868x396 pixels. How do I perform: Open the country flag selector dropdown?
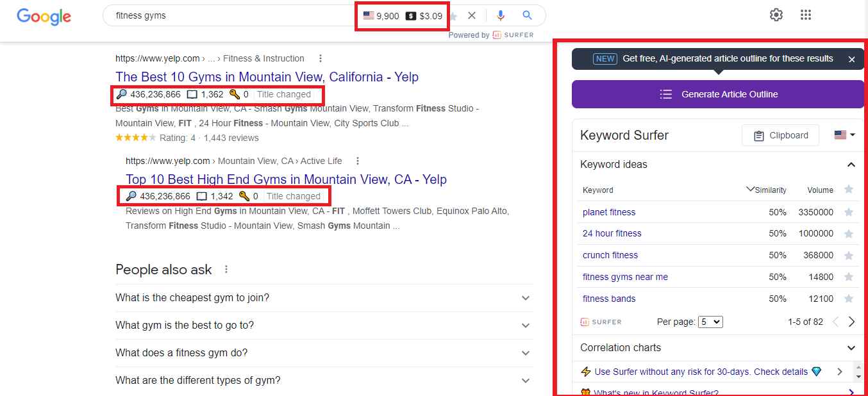point(844,135)
